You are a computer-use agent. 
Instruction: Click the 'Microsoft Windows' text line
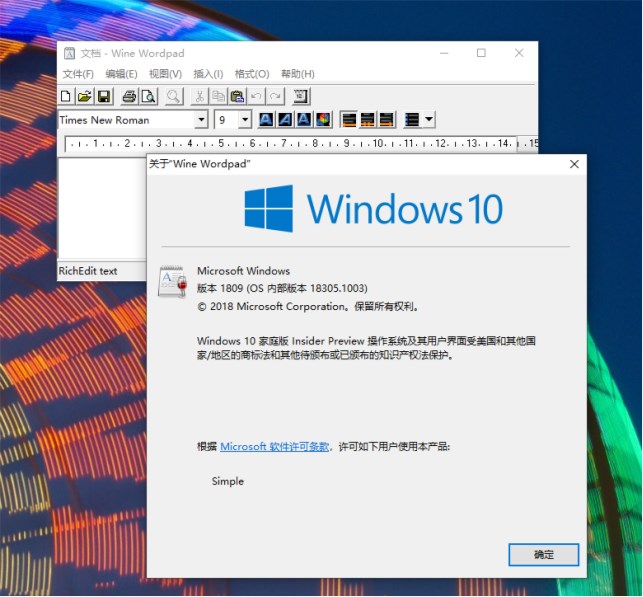coord(244,271)
